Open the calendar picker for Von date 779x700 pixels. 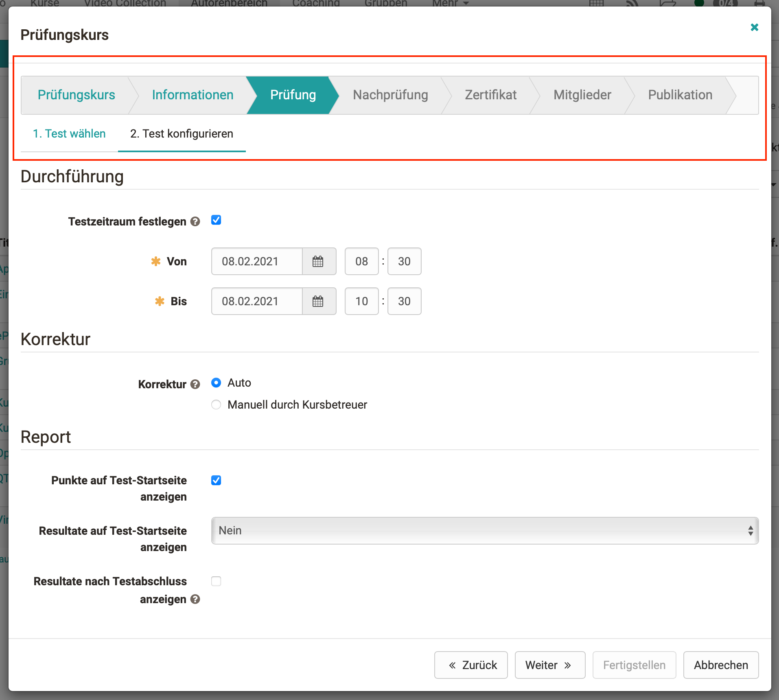click(318, 261)
